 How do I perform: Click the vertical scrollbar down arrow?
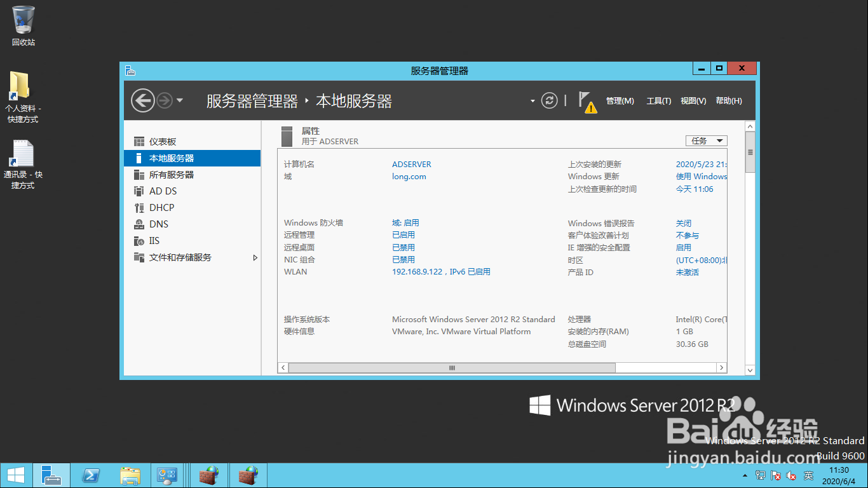(x=750, y=370)
